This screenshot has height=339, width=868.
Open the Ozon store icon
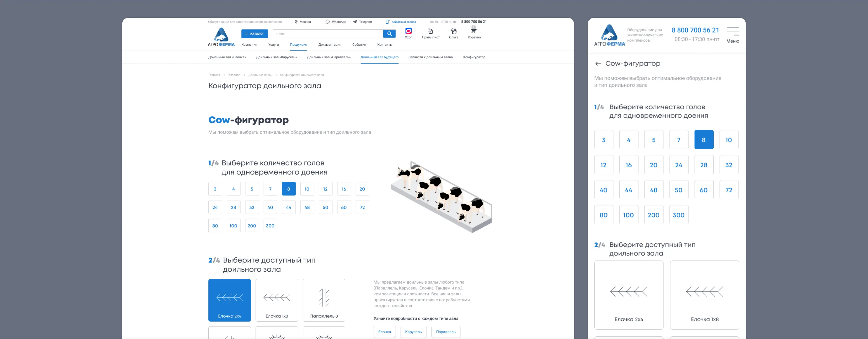pos(408,31)
